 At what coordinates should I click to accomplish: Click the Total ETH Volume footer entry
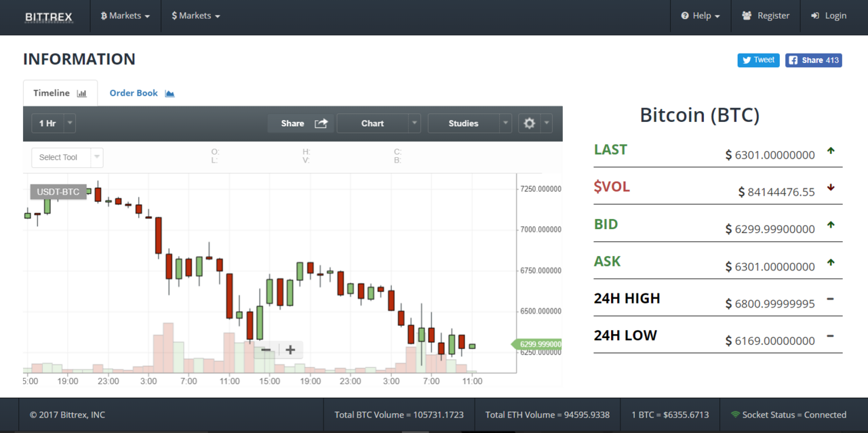pyautogui.click(x=547, y=415)
